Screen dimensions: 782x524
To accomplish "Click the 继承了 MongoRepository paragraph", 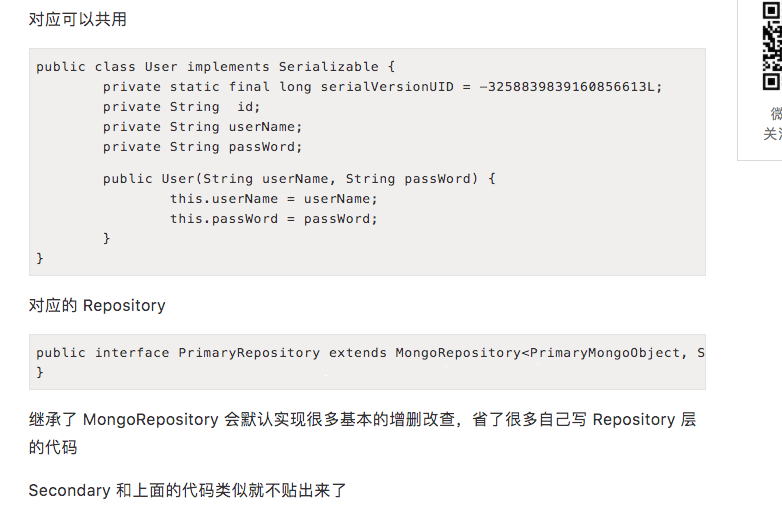I will (362, 420).
